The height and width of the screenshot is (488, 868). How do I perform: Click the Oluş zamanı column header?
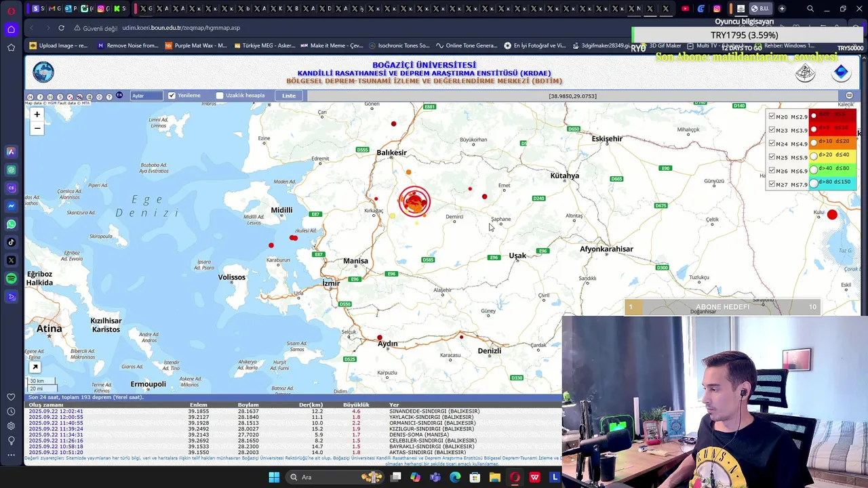46,405
